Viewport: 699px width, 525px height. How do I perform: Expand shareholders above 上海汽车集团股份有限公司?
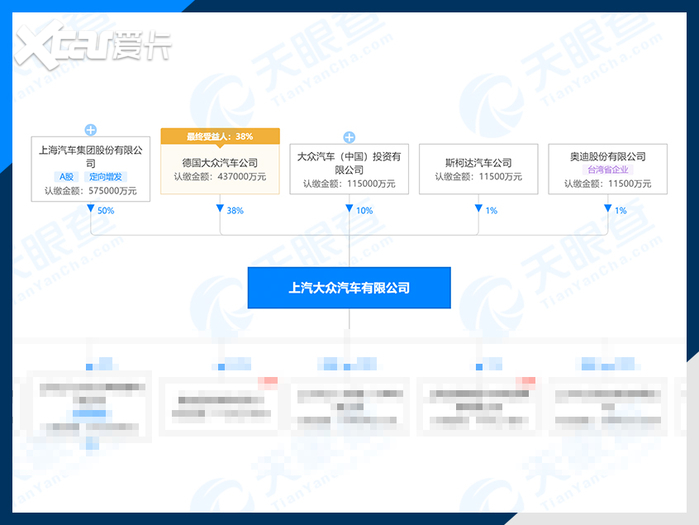90,130
